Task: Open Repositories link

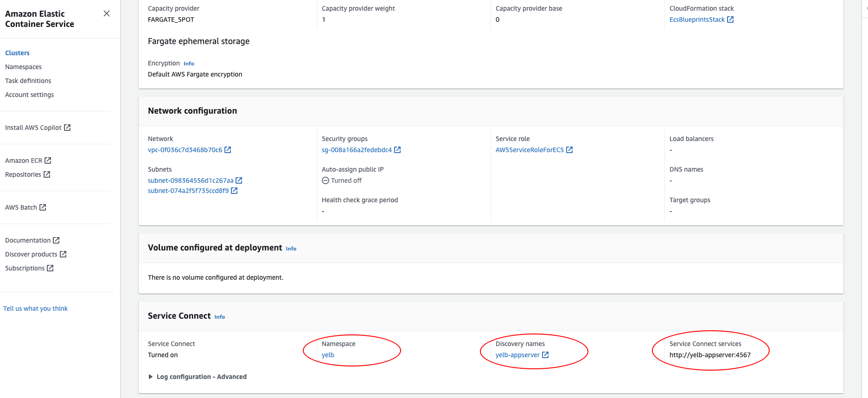Action: coord(23,174)
